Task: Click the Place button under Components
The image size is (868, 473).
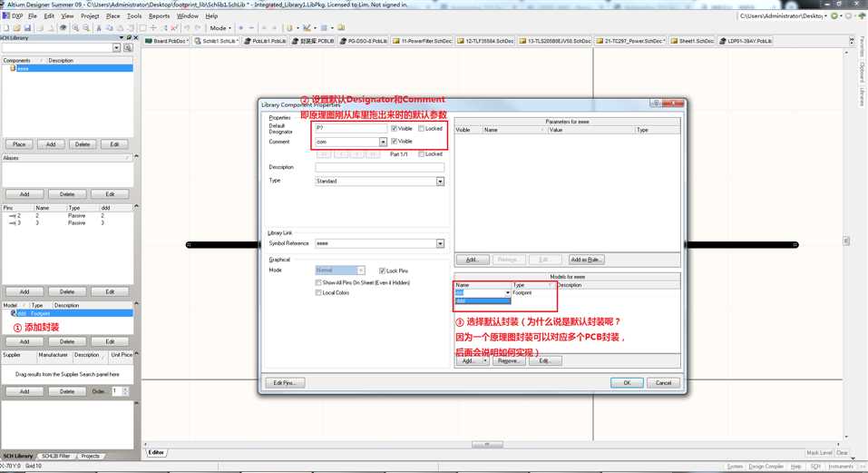Action: 19,144
